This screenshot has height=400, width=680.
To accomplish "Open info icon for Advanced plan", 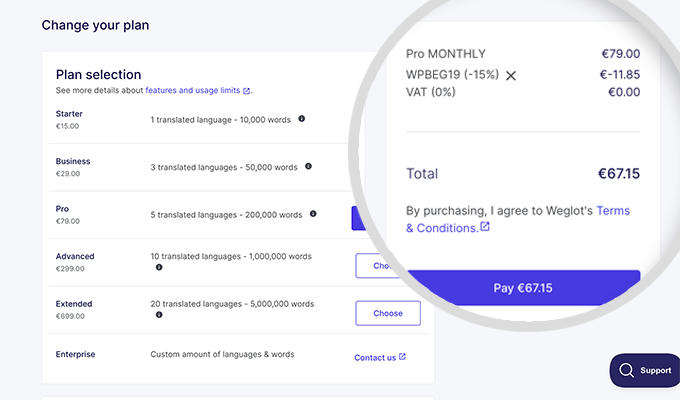I will [x=159, y=267].
